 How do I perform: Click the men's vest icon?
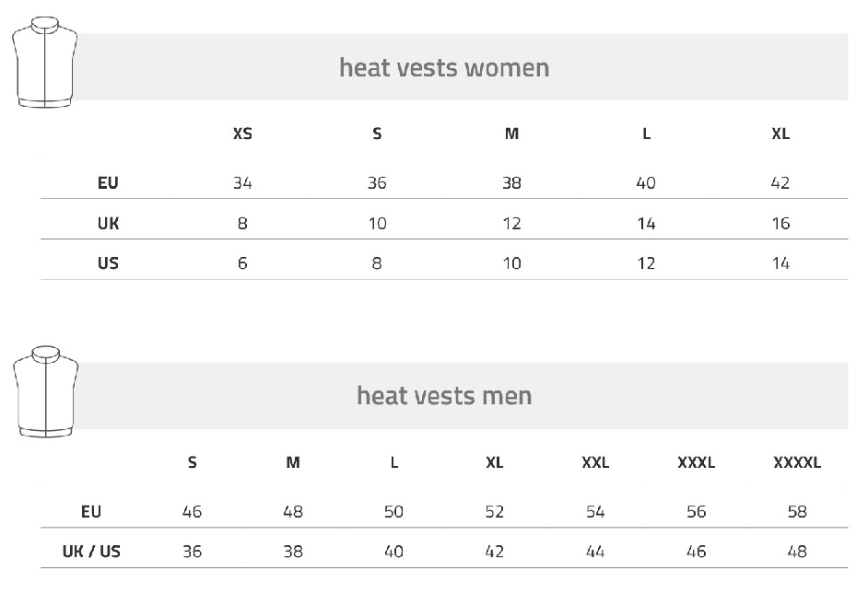point(44,390)
